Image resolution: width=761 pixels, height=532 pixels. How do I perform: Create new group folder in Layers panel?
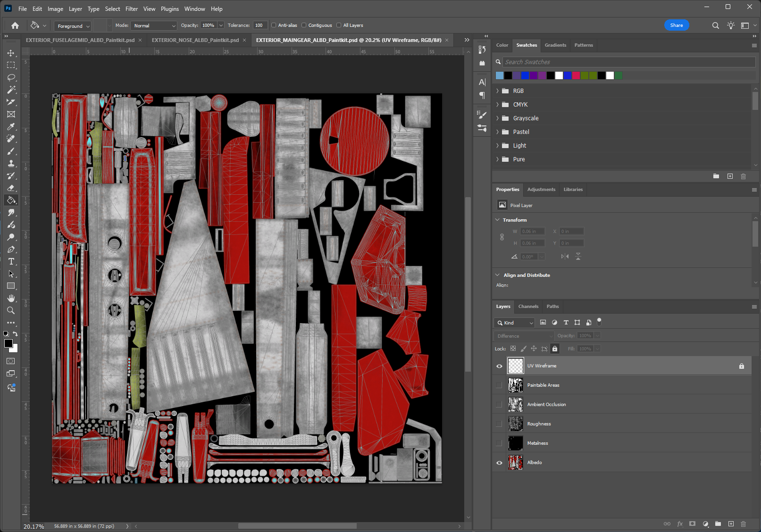click(x=718, y=524)
